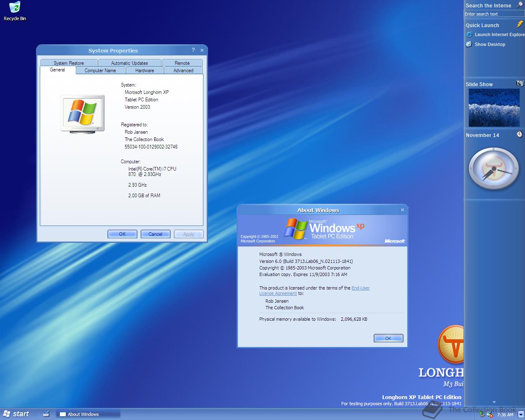The height and width of the screenshot is (420, 525).
Task: Click the Microsoft Longhorn XP text
Action: [x=146, y=92]
